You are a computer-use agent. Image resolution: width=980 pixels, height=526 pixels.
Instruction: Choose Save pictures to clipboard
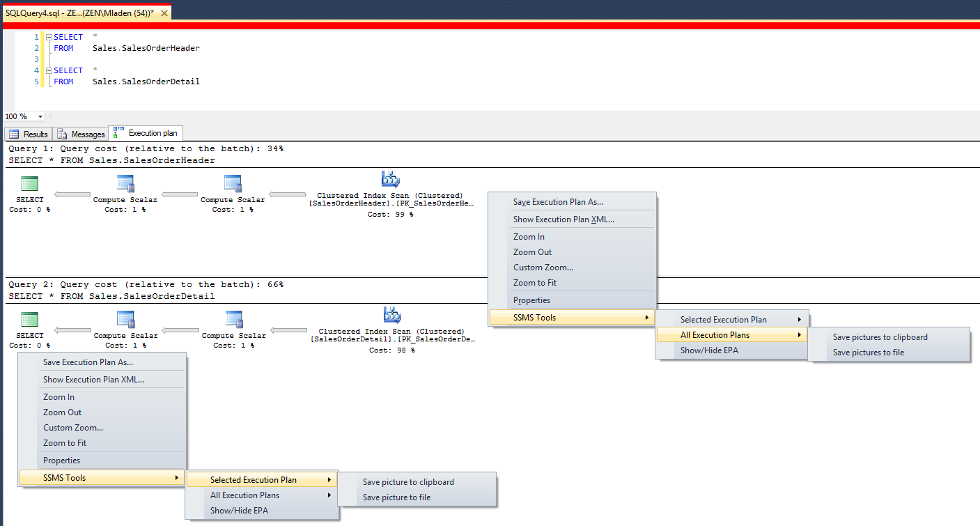[880, 337]
